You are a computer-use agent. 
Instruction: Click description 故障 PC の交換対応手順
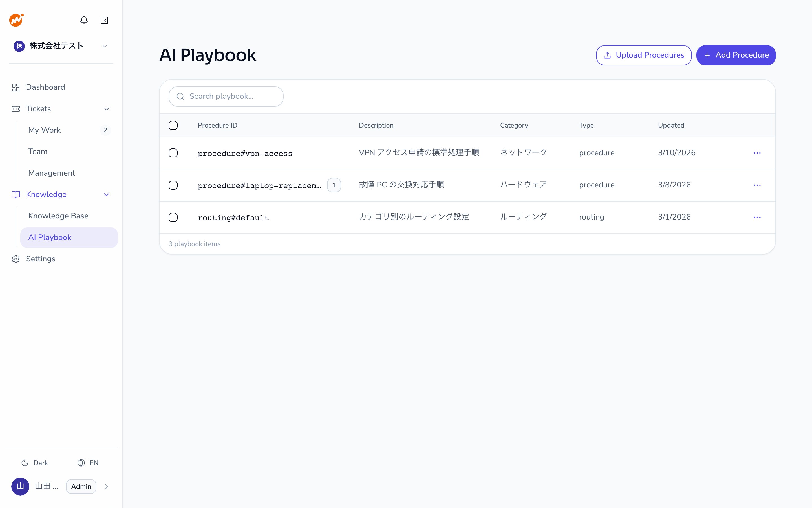402,185
